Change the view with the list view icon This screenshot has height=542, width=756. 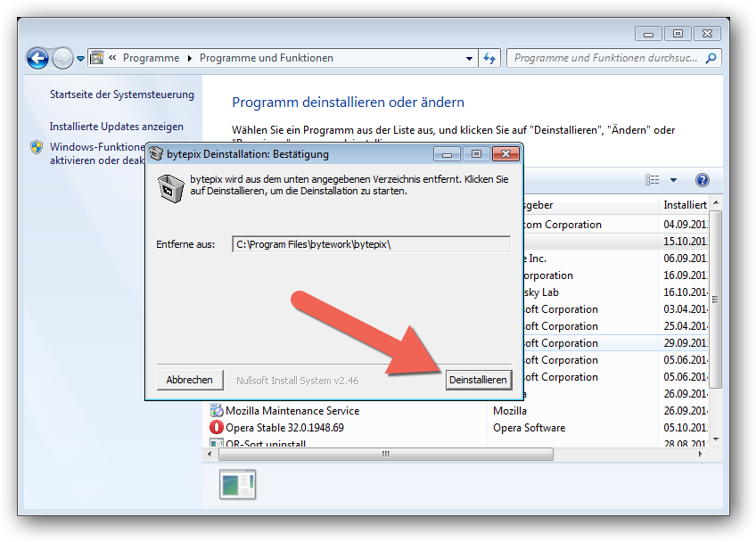(652, 180)
